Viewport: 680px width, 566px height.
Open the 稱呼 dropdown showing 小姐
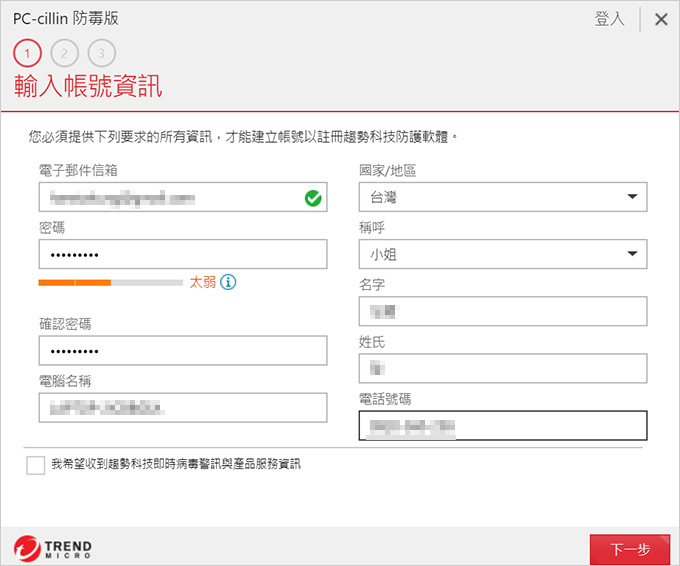503,254
